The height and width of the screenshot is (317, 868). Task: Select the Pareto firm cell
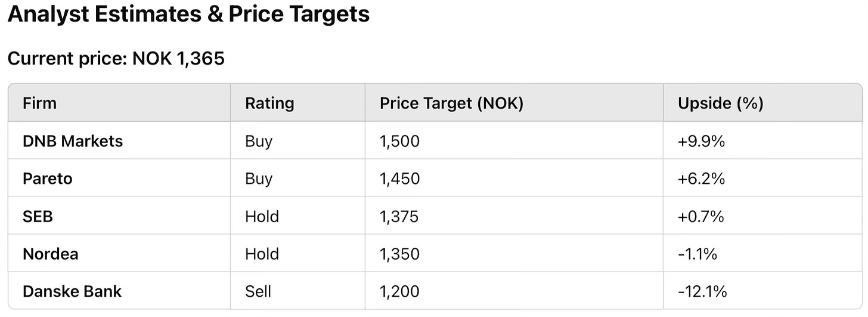[47, 178]
